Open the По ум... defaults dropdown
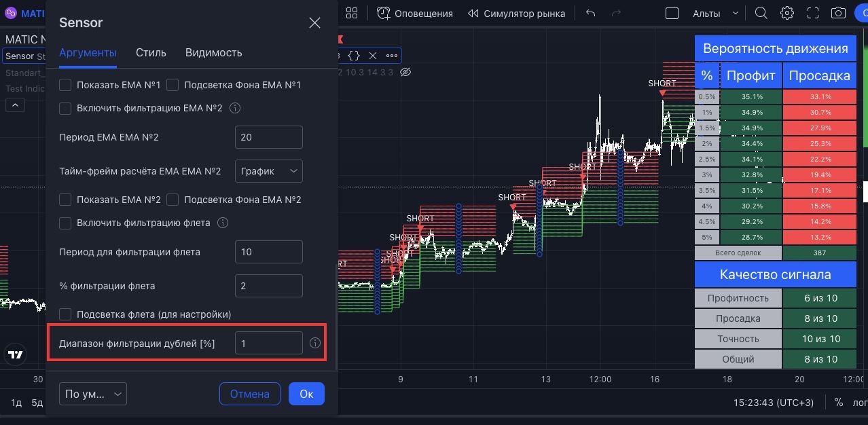The height and width of the screenshot is (425, 868). click(93, 394)
